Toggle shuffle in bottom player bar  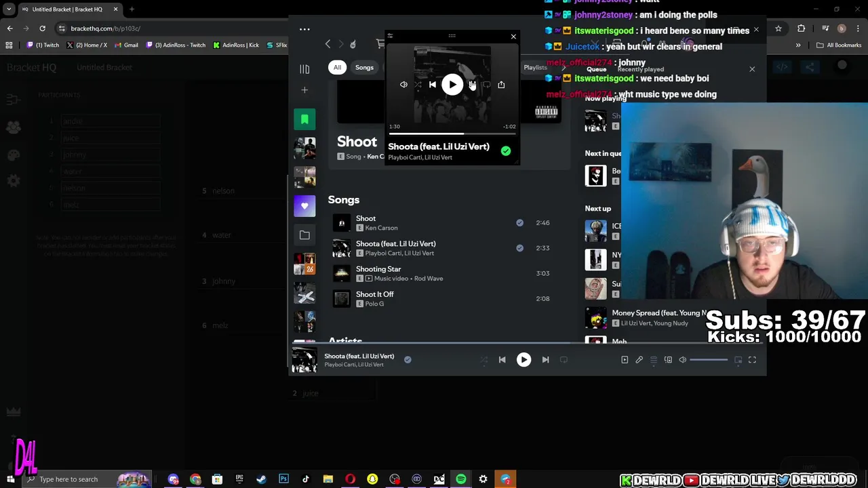[484, 360]
